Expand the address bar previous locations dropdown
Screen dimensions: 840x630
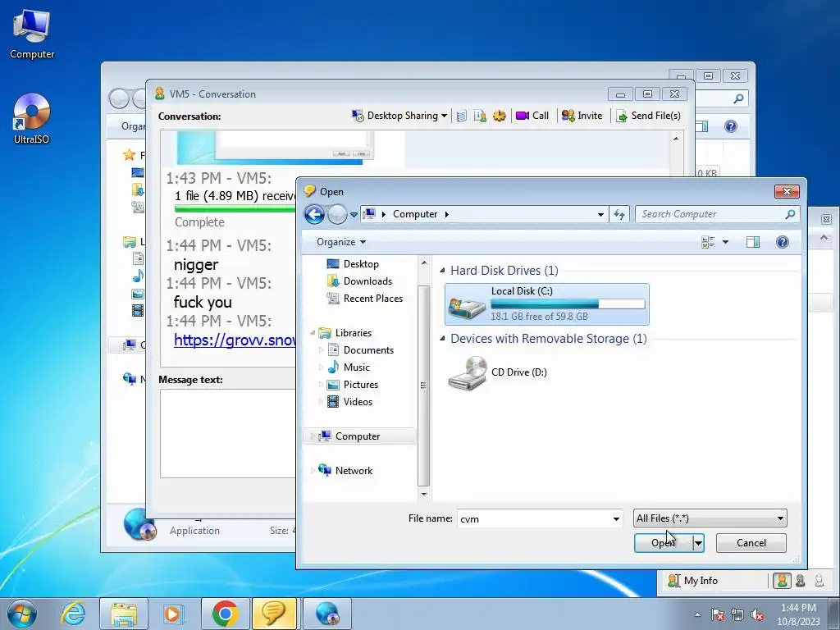[600, 214]
